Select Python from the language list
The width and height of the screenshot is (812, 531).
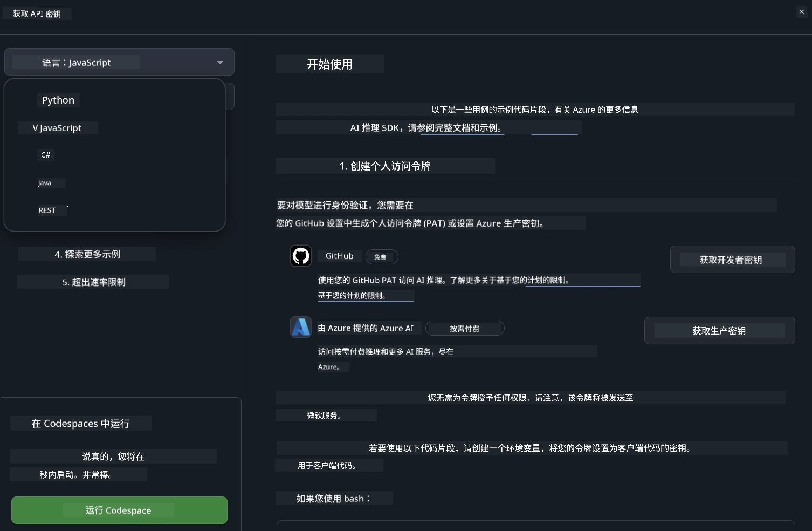point(58,100)
